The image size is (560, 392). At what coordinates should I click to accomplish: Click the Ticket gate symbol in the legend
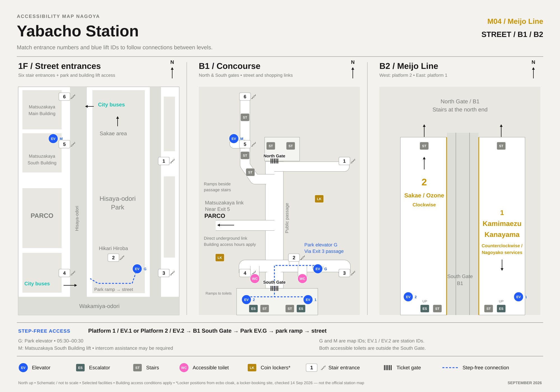[388, 368]
